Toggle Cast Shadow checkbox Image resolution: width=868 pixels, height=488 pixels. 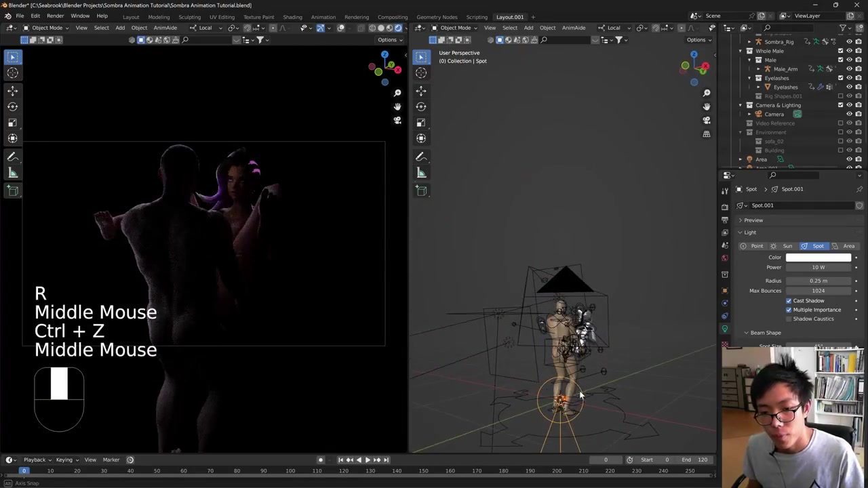point(789,301)
